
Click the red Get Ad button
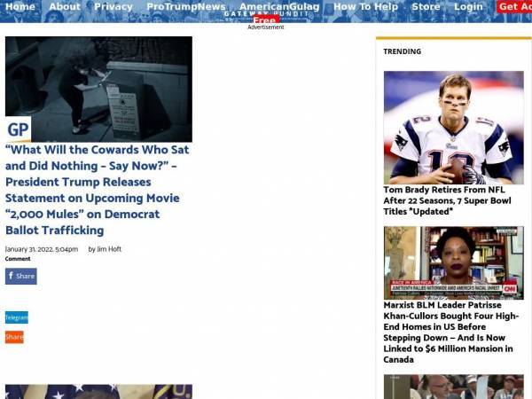click(x=514, y=7)
